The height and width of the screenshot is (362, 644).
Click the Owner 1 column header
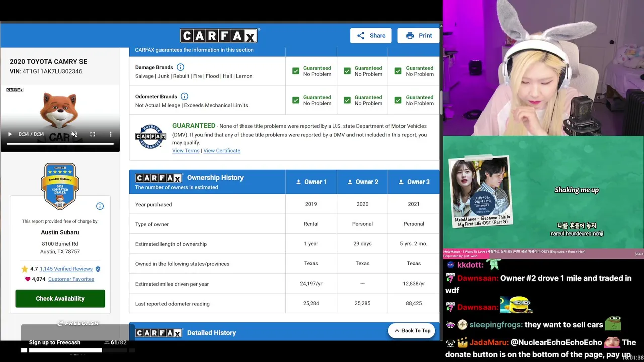click(x=311, y=182)
